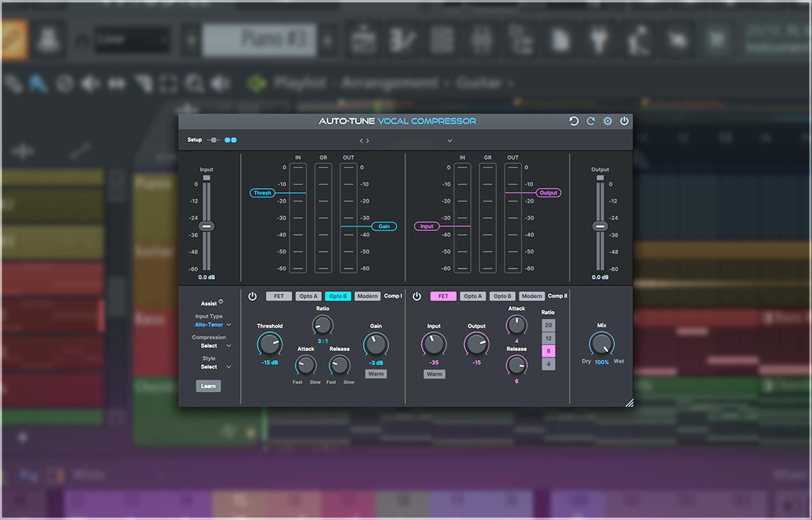This screenshot has height=520, width=812.
Task: Toggle the Comp II power button
Action: click(417, 296)
